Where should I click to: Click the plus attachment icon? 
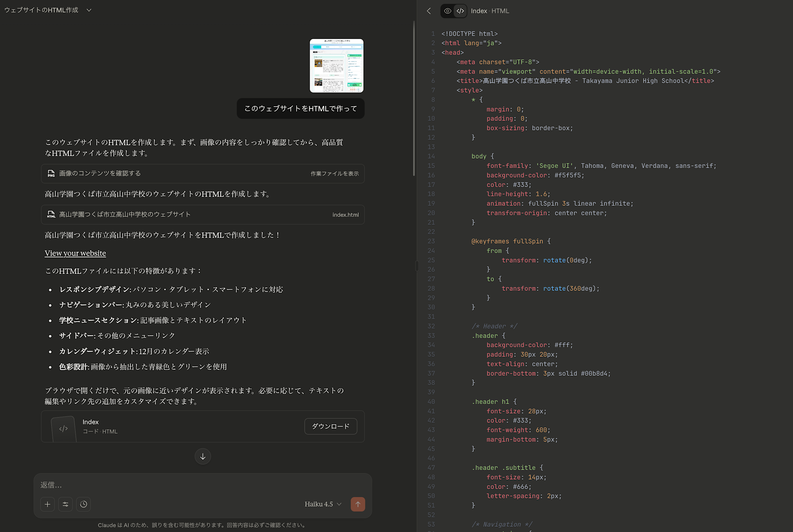click(x=48, y=504)
